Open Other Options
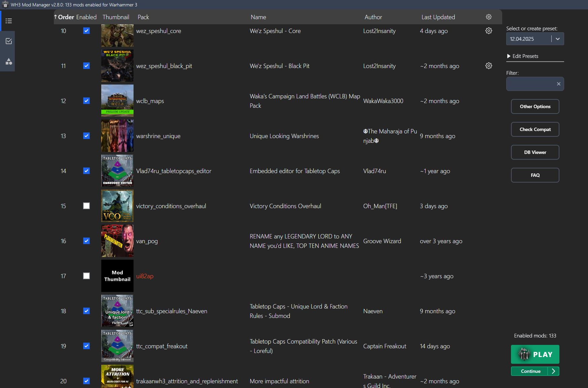The height and width of the screenshot is (388, 588). tap(535, 106)
